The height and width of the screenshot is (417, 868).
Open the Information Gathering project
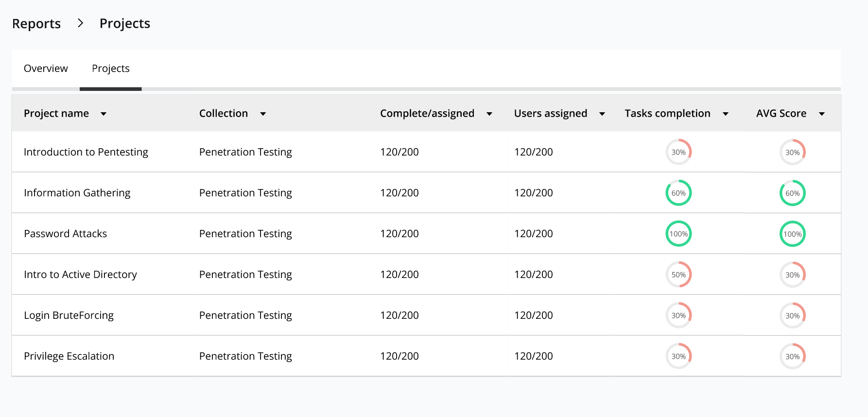[x=77, y=193]
